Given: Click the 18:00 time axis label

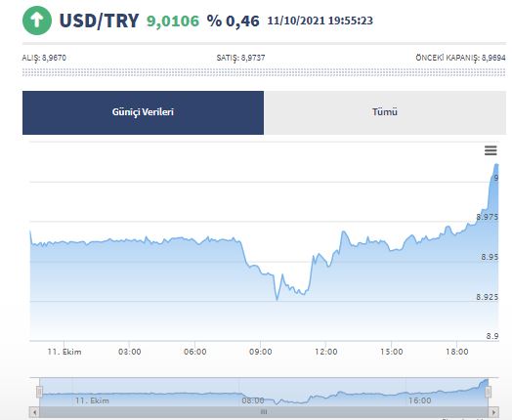Looking at the screenshot, I should click(x=457, y=352).
